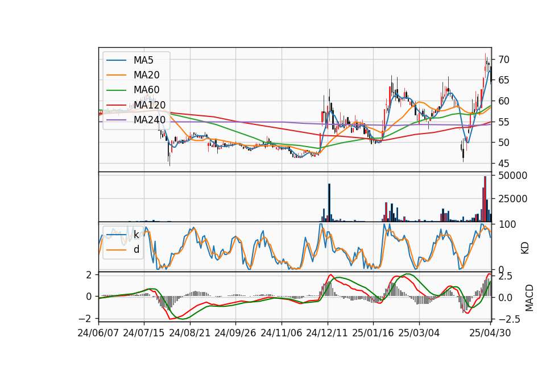546x392 pixels.
Task: Click the blue line sample beside MA5
Action: [116, 60]
